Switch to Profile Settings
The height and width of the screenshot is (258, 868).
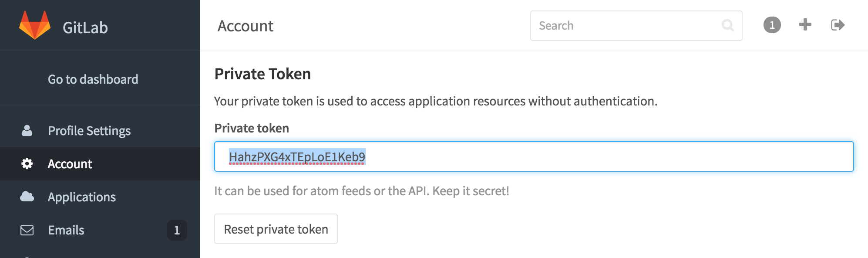click(x=89, y=130)
